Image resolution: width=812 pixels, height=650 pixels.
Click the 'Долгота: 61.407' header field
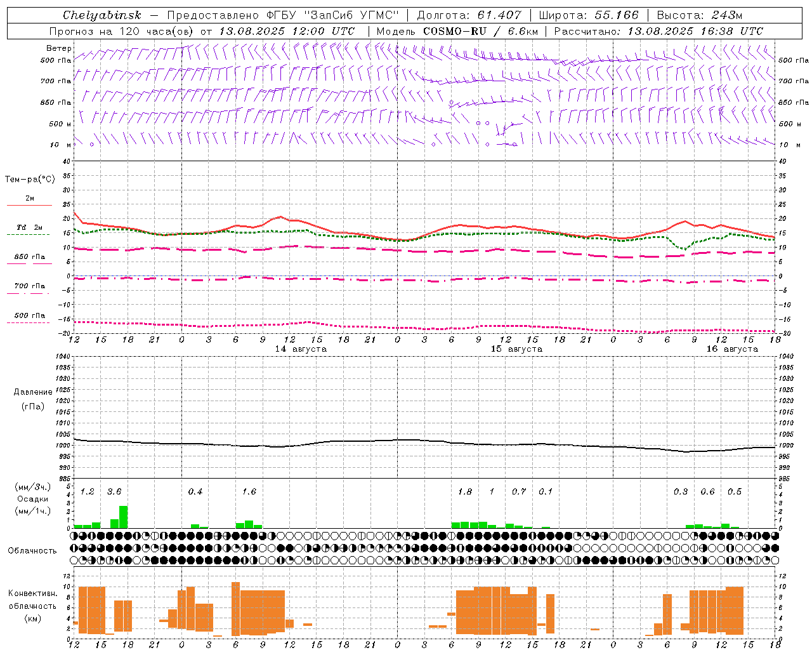[x=469, y=15]
